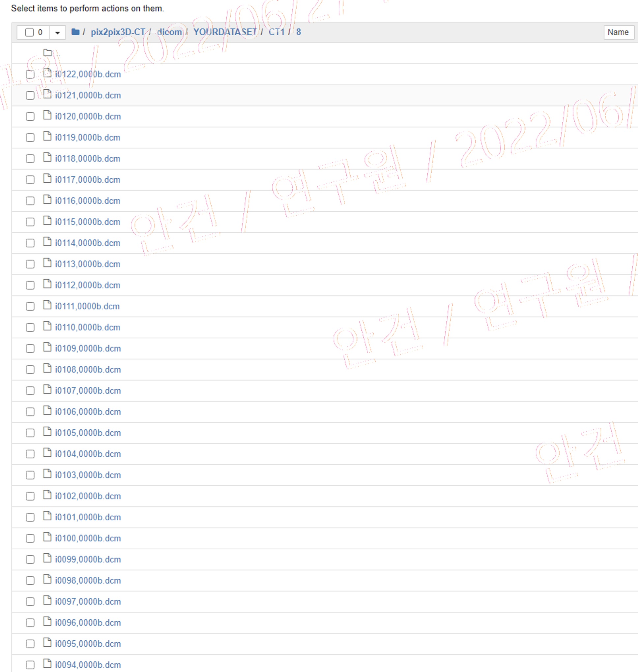Click the file icon beside i0094,0000b.dcm
The width and height of the screenshot is (638, 672).
[x=47, y=664]
